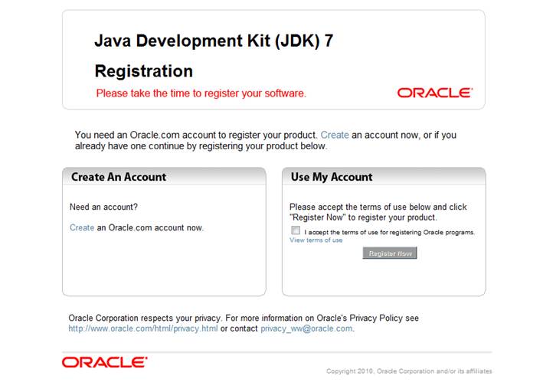Image resolution: width=543 pixels, height=392 pixels.
Task: Click the Oracle logo in the header
Action: click(434, 93)
